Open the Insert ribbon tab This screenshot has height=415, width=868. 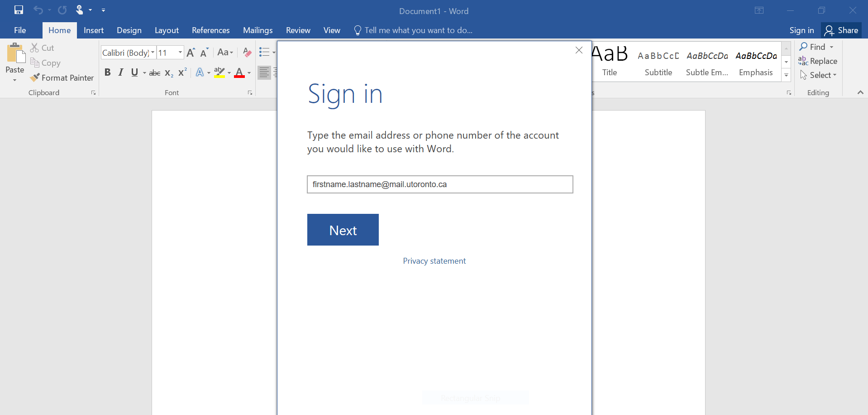[94, 30]
